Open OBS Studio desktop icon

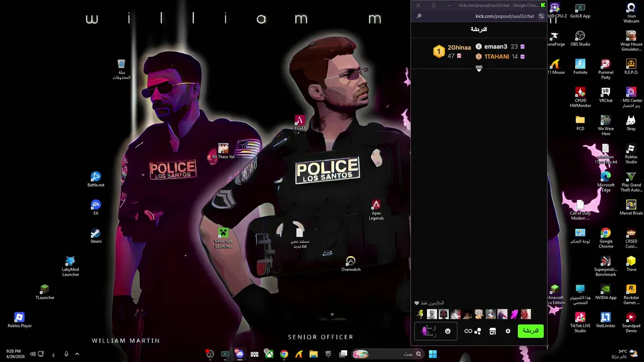point(580,39)
